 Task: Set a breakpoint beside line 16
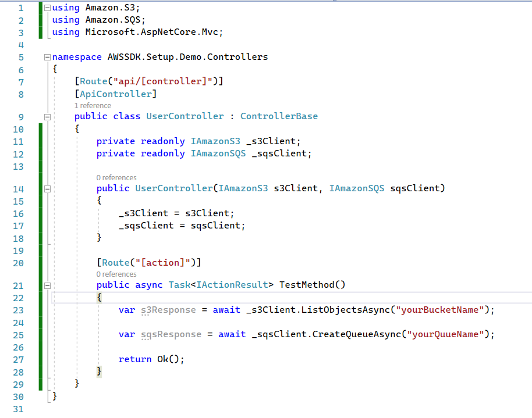point(7,213)
